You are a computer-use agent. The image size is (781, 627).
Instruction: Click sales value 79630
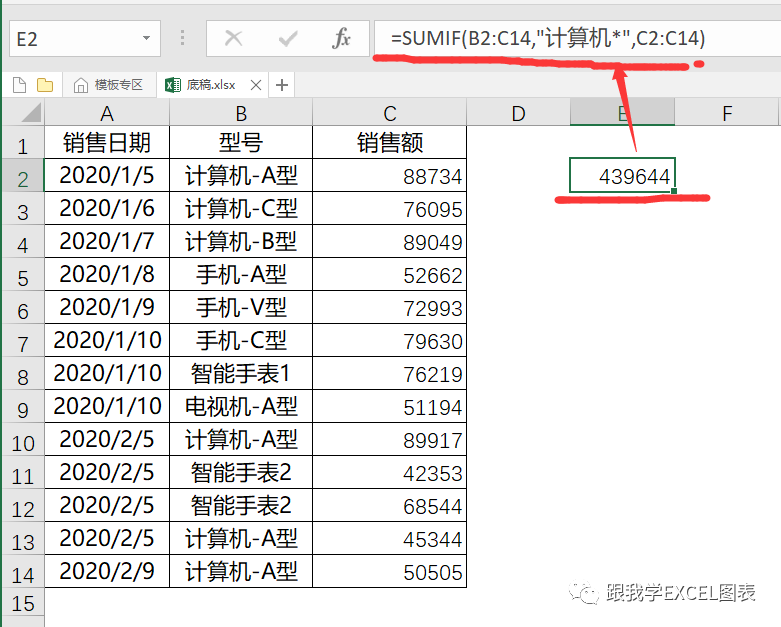point(390,340)
